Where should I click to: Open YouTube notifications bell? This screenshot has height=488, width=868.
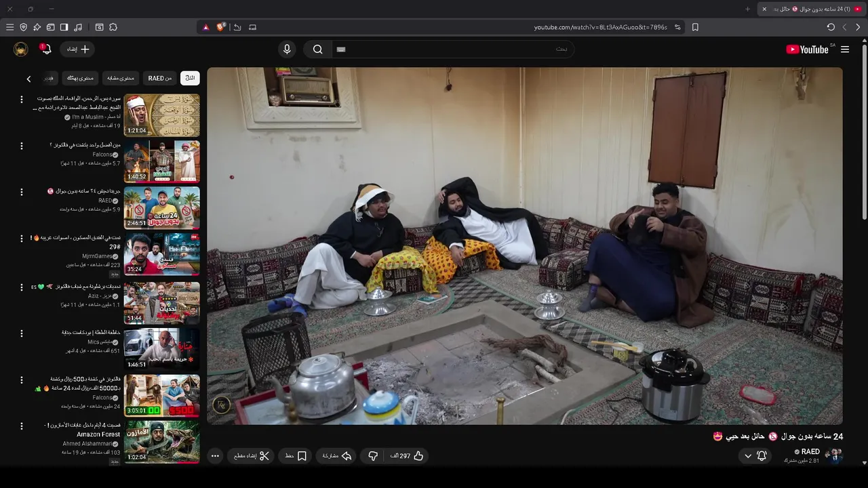pyautogui.click(x=45, y=49)
